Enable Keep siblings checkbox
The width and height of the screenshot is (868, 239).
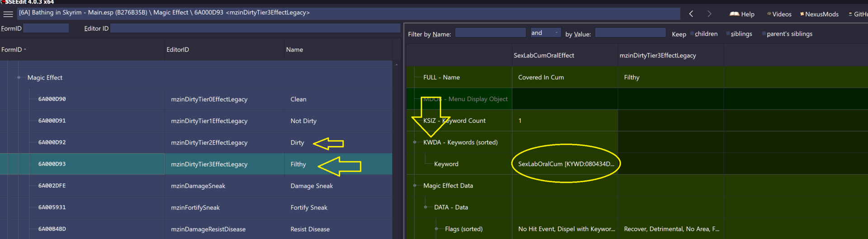coord(728,34)
